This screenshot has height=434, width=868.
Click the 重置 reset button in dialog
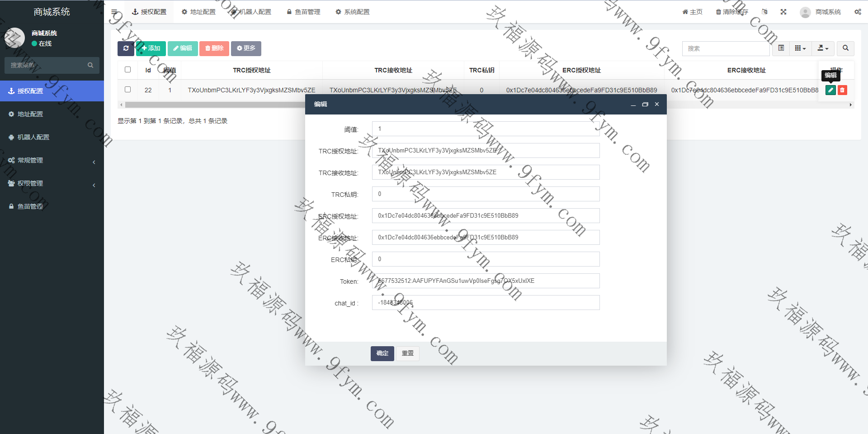click(x=408, y=353)
